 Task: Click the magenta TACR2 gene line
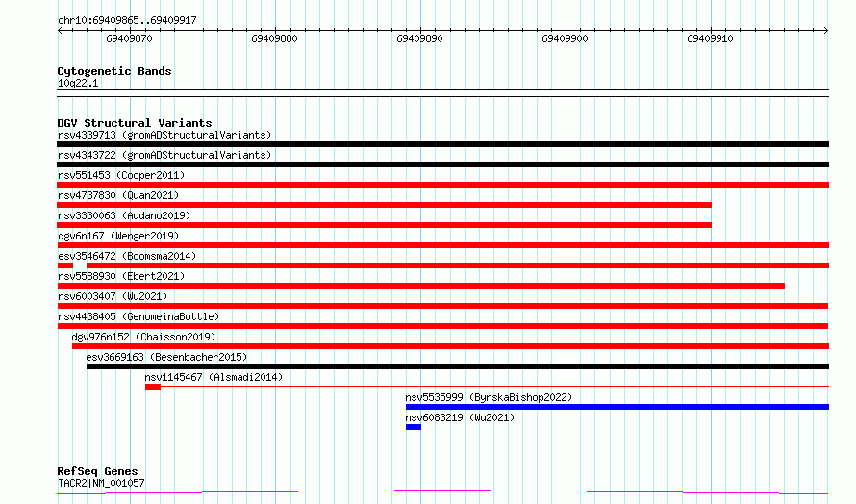tap(442, 491)
